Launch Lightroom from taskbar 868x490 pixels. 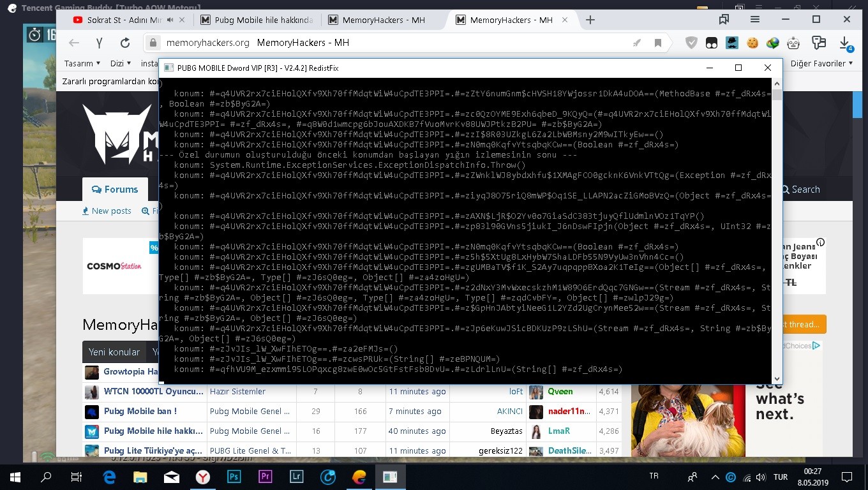(x=297, y=477)
